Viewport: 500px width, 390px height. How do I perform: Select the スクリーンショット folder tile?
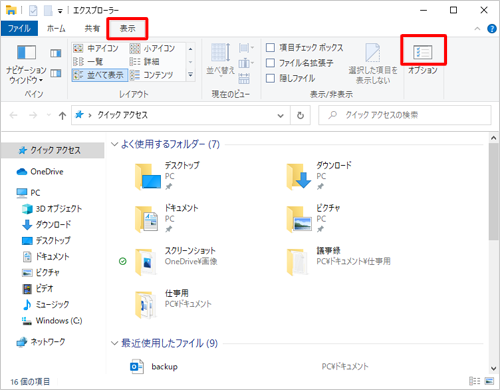point(175,261)
